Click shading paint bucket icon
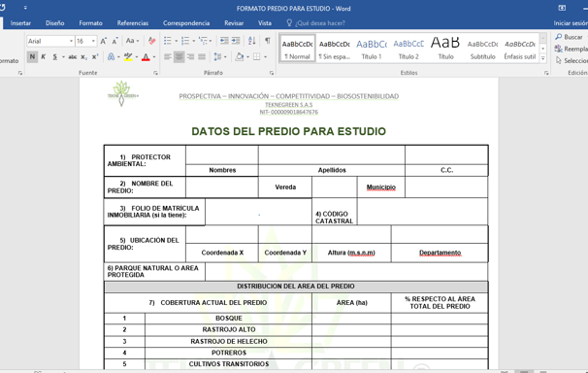The width and height of the screenshot is (588, 373). (x=240, y=57)
